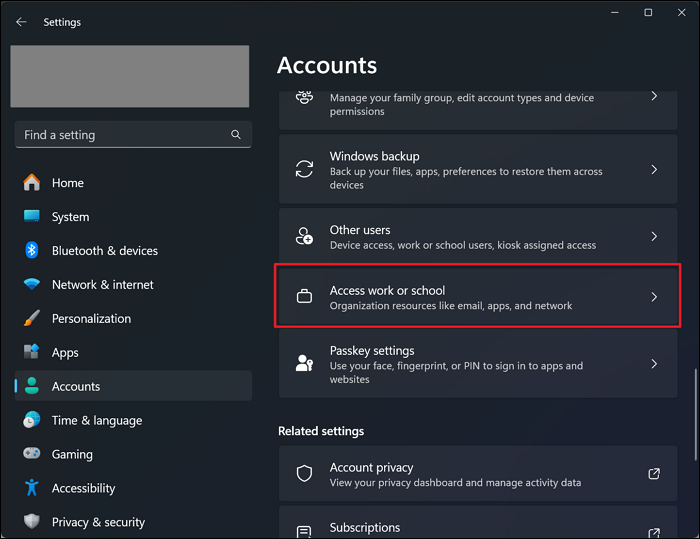This screenshot has width=700, height=539.
Task: Type in the Find a setting box
Action: coord(120,135)
